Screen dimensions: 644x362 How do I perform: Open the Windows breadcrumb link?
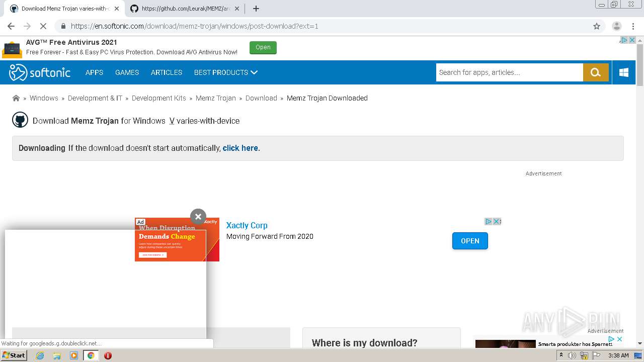pos(44,98)
